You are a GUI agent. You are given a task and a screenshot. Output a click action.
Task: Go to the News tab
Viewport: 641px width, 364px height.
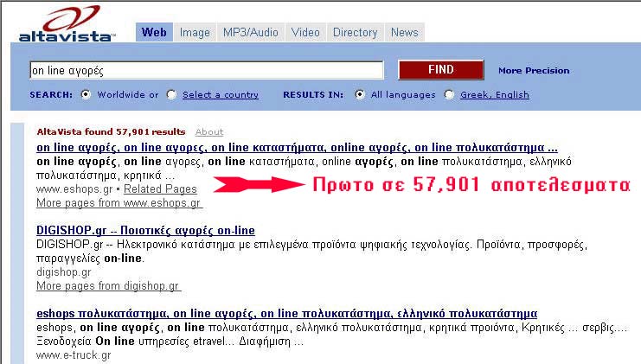tap(404, 33)
